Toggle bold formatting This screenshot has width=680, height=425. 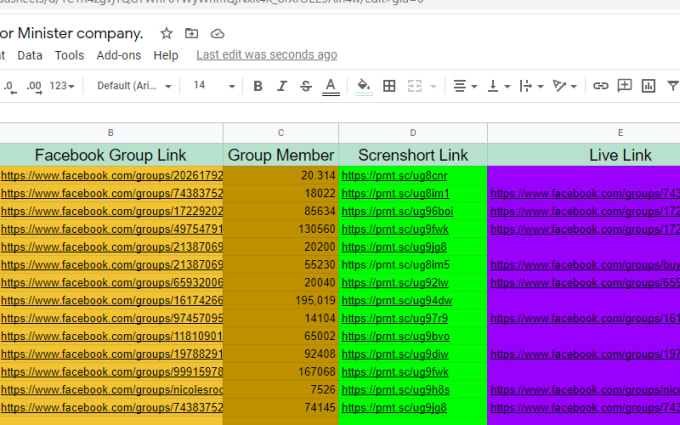[x=258, y=86]
